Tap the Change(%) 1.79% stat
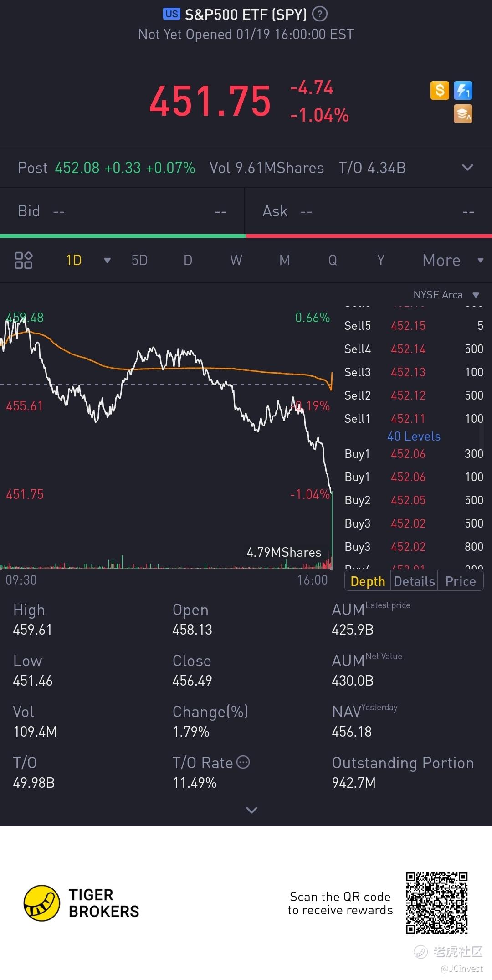 click(x=210, y=722)
